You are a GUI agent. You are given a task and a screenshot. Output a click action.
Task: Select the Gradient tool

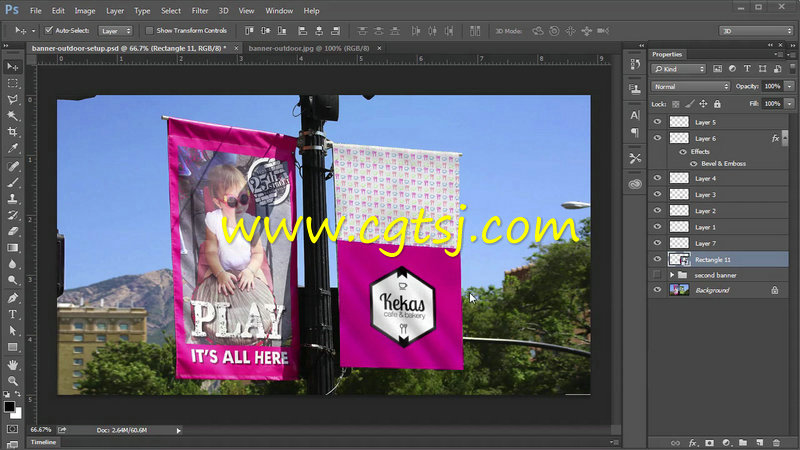point(12,248)
